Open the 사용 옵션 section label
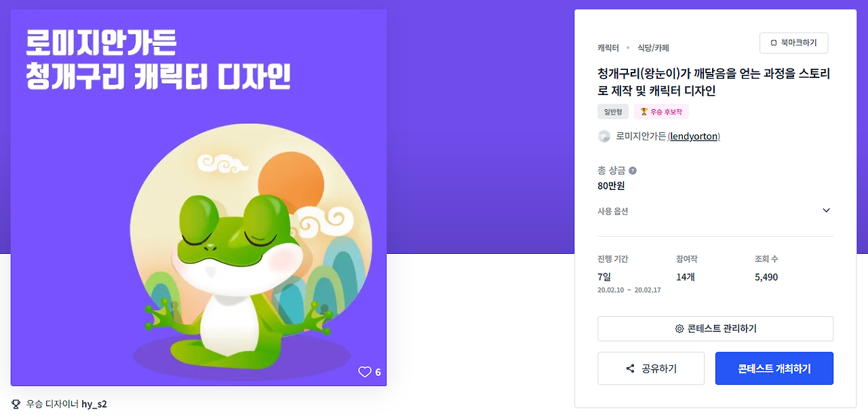Viewport: 868px width, 418px height. point(613,211)
